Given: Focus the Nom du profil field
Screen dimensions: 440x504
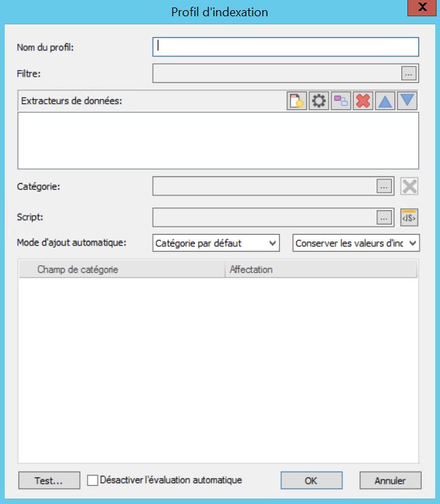Looking at the screenshot, I should coord(285,47).
